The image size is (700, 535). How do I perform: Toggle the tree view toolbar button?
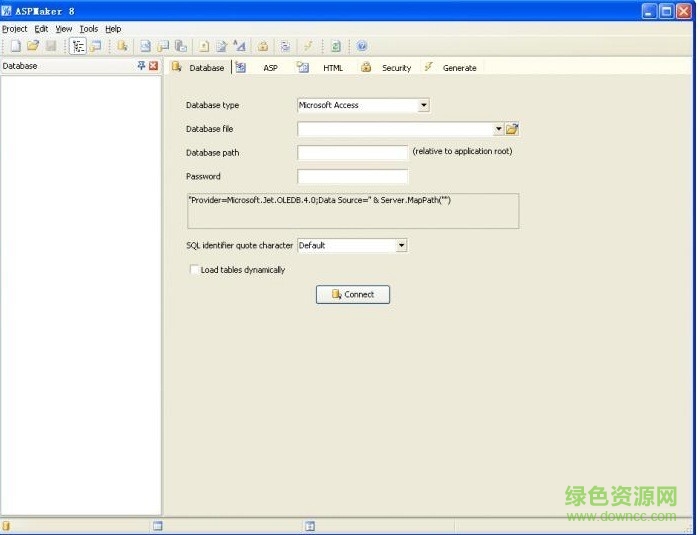tap(78, 46)
